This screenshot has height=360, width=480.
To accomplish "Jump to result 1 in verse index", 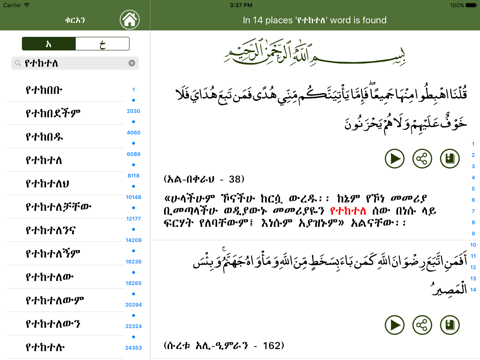I will coord(473,144).
